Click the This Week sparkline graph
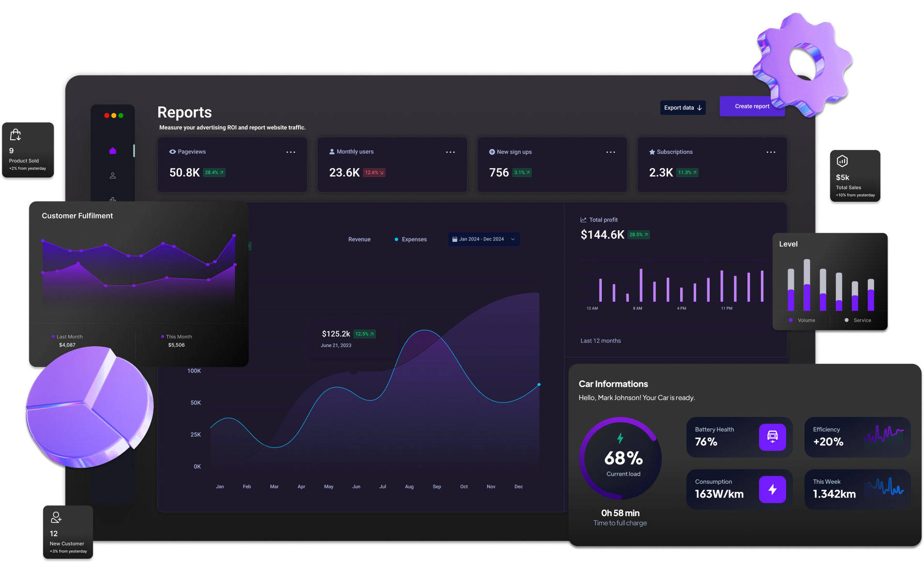Image resolution: width=924 pixels, height=563 pixels. (884, 486)
